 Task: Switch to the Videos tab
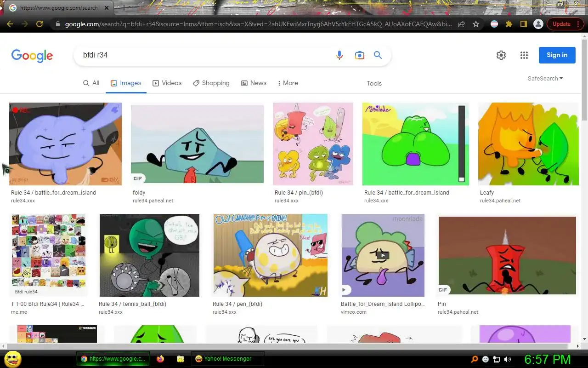167,83
